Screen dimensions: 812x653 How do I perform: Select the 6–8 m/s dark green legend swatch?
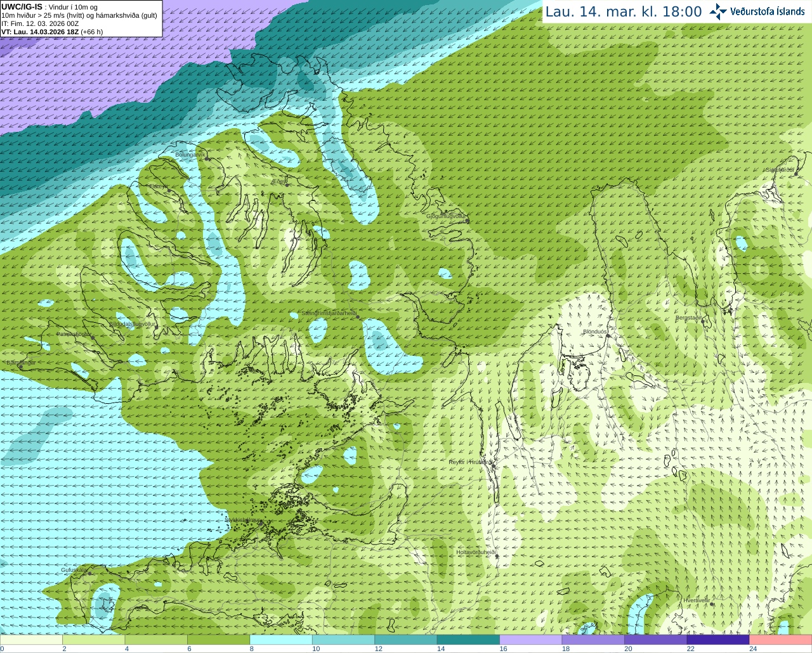click(x=219, y=640)
